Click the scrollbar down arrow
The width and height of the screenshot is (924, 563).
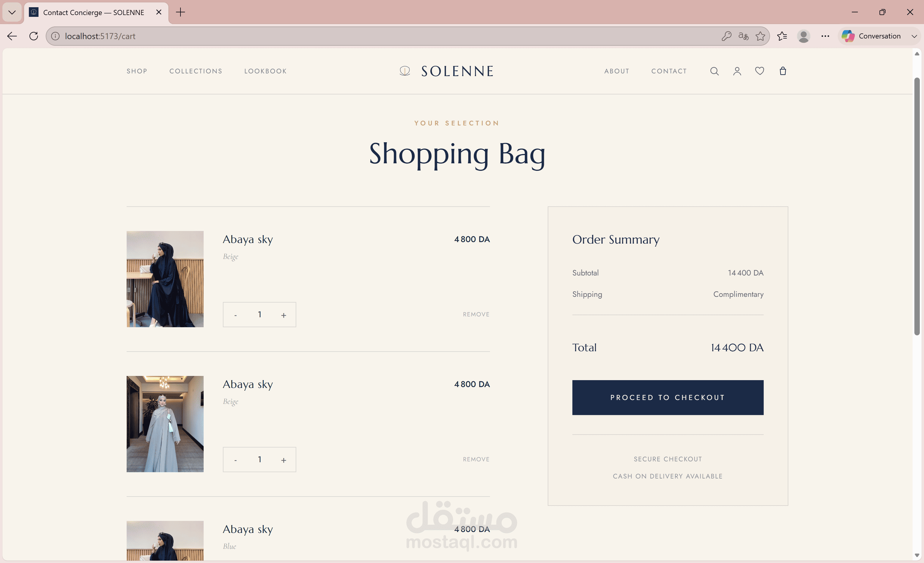click(917, 555)
